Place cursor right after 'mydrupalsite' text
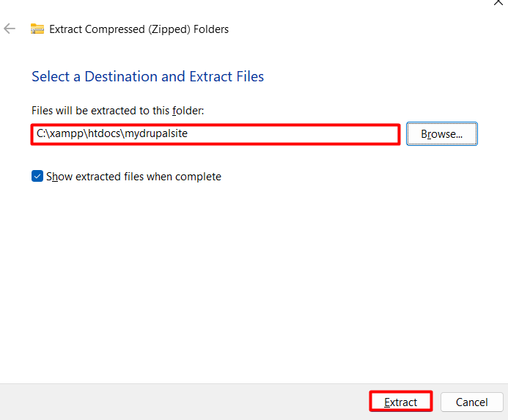This screenshot has width=508, height=420. 189,134
